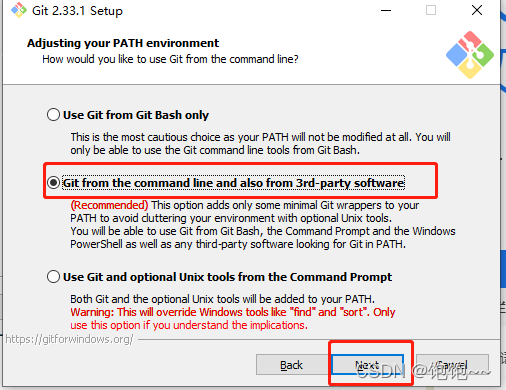This screenshot has height=390, width=506.
Task: Click the 'Both Git and the optional Unix tools' description
Action: (222, 299)
